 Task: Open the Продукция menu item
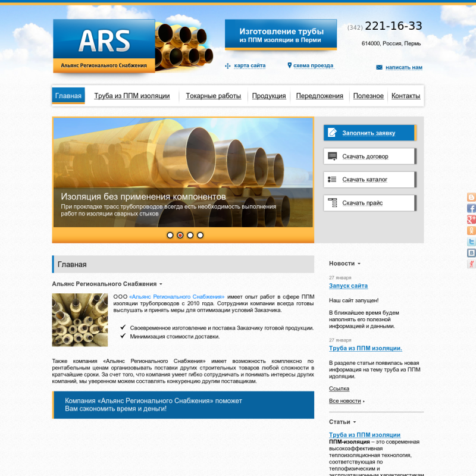pos(269,96)
